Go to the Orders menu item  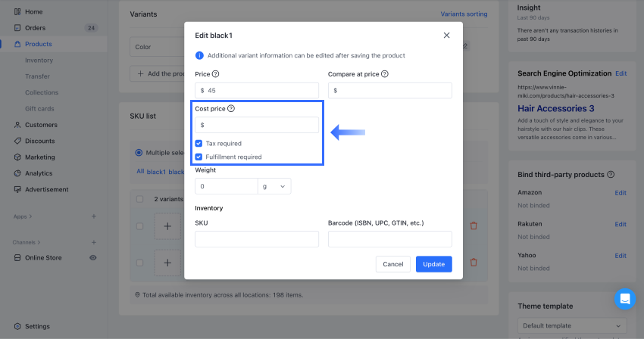click(36, 28)
